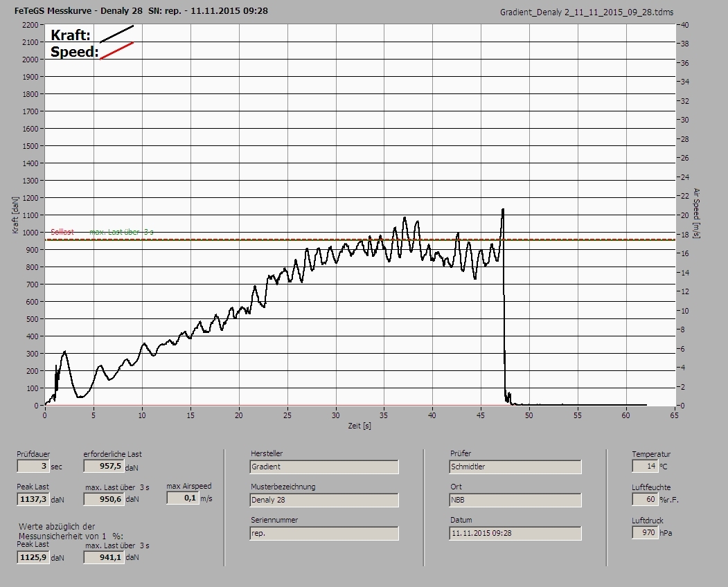Select the corrected Peak Last value 1125,9

click(33, 557)
